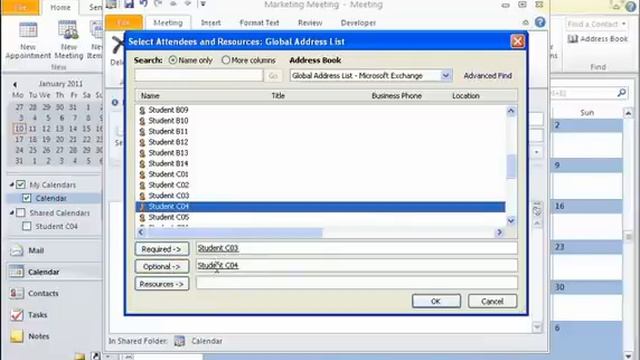Click the Location column header
Screen dimensions: 640x360
pyautogui.click(x=466, y=96)
